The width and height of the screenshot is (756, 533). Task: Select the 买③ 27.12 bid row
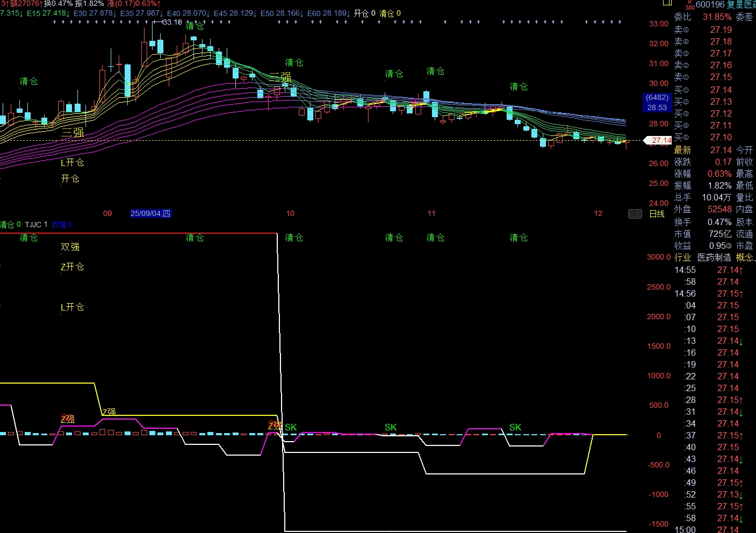click(x=703, y=114)
